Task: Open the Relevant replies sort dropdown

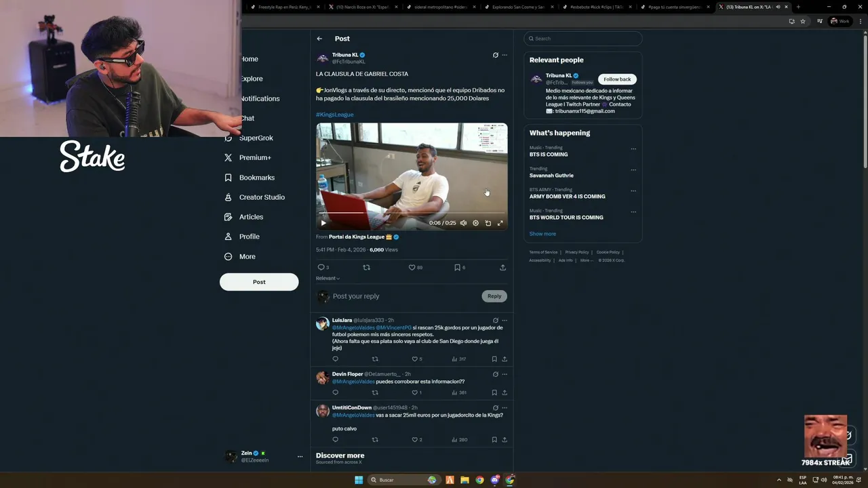Action: point(328,279)
